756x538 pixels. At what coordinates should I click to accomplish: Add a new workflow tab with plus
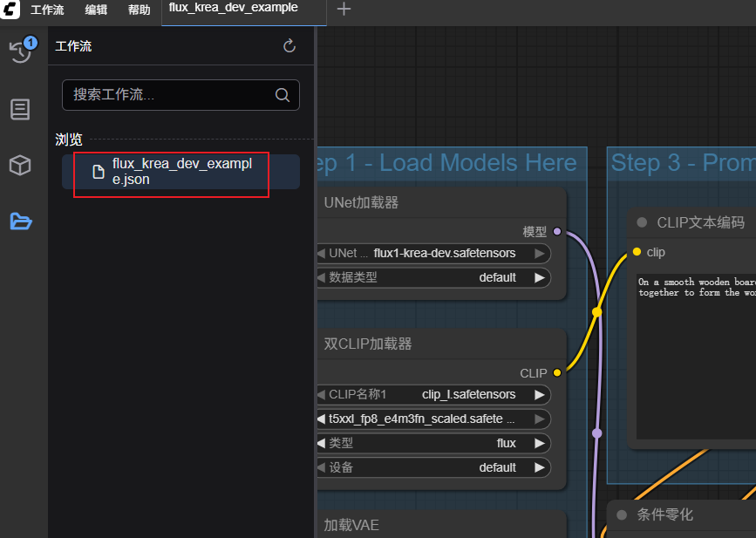tap(344, 10)
